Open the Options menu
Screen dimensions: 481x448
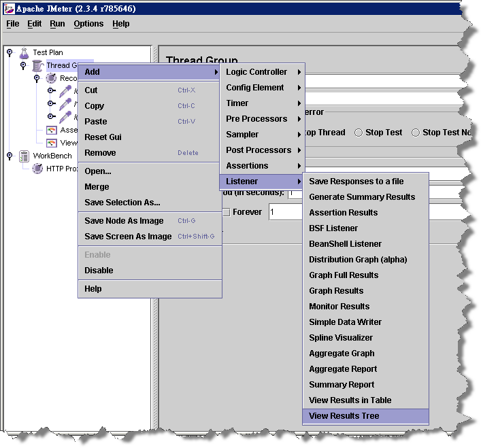pyautogui.click(x=88, y=24)
